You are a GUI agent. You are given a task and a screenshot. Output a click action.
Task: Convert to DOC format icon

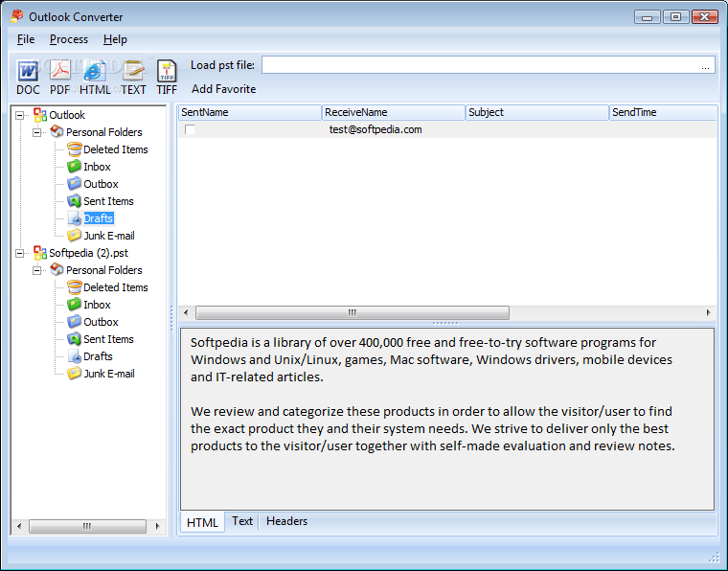pyautogui.click(x=28, y=71)
